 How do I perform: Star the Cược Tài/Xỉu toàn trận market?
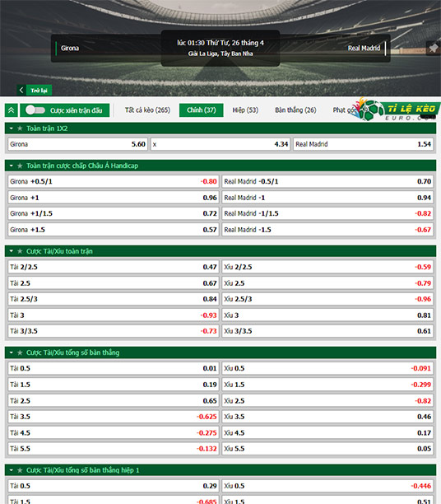coord(20,251)
